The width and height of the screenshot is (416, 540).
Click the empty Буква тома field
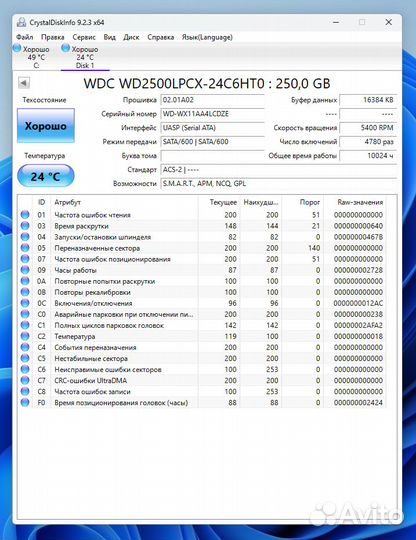[212, 156]
